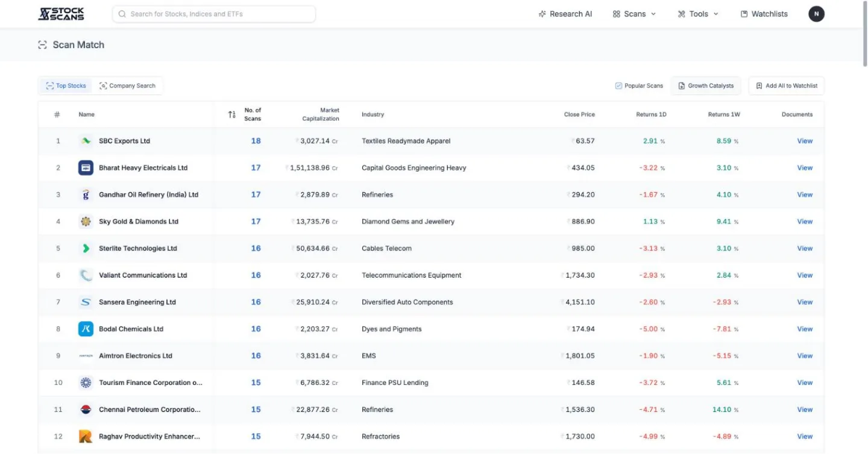
Task: Open the Stock Scans home logo
Action: [x=61, y=14]
